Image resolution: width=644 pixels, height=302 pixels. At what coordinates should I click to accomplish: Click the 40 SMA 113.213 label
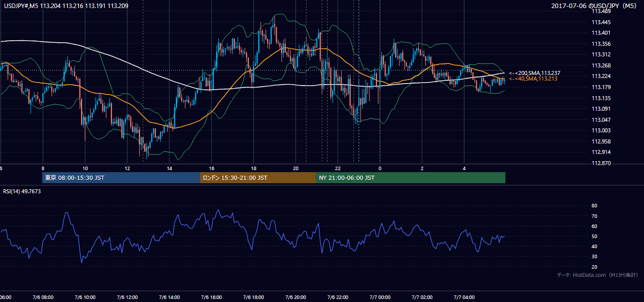click(533, 79)
